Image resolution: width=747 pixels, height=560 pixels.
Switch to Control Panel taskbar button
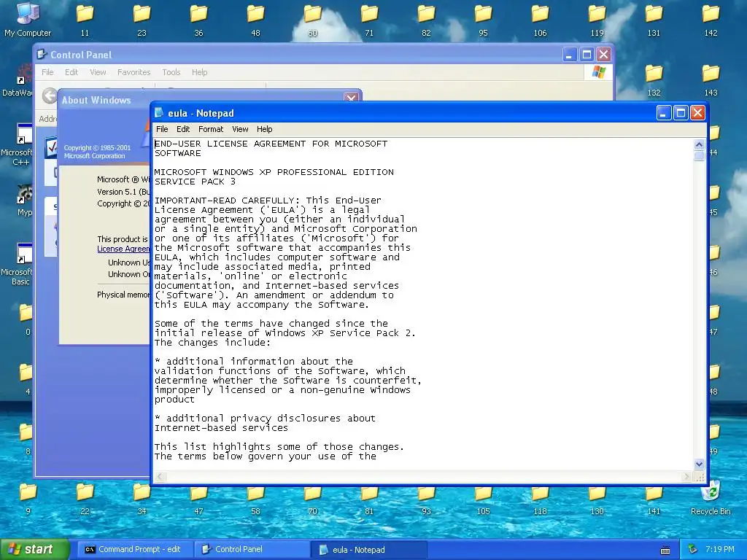click(252, 550)
